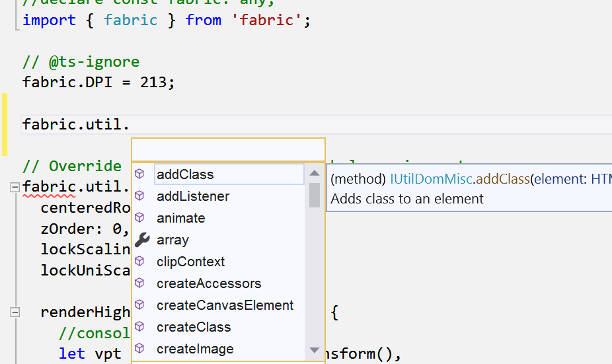
Task: Click the autocomplete scrollbar up arrow
Action: coord(315,173)
